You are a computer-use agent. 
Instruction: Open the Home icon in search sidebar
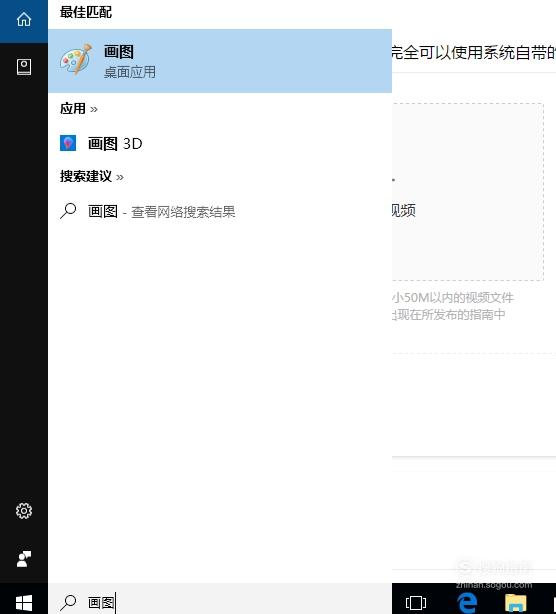24,19
